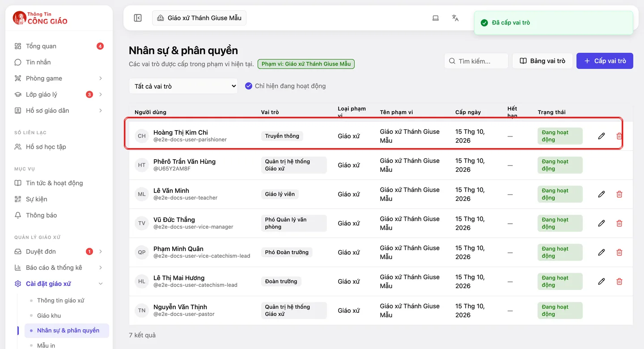Screen dimensions: 644x349
Task: Open the 'Bảng vai trò' button
Action: coord(542,61)
